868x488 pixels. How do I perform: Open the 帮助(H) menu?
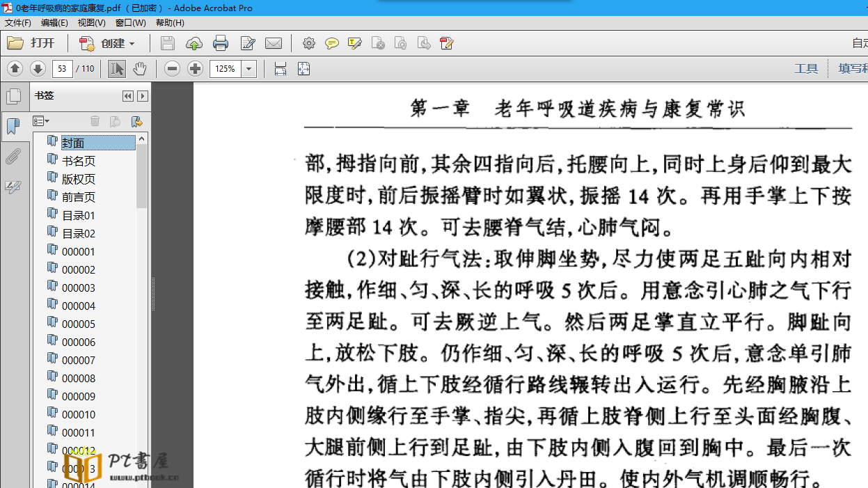point(170,23)
